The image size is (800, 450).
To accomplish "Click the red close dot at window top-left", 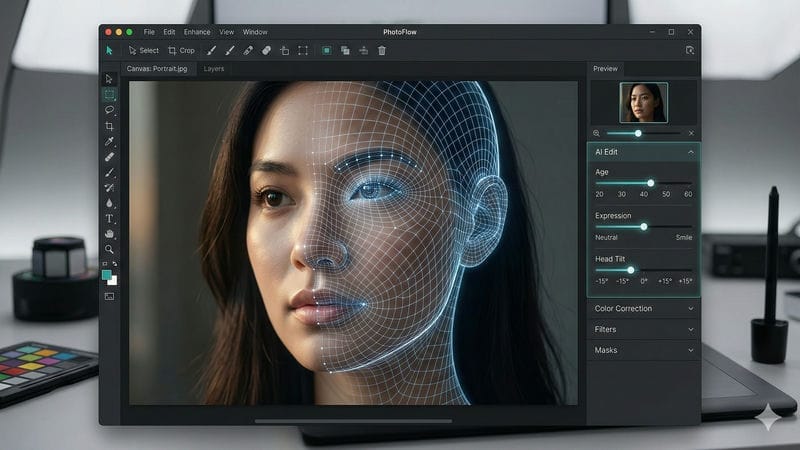I will (108, 32).
